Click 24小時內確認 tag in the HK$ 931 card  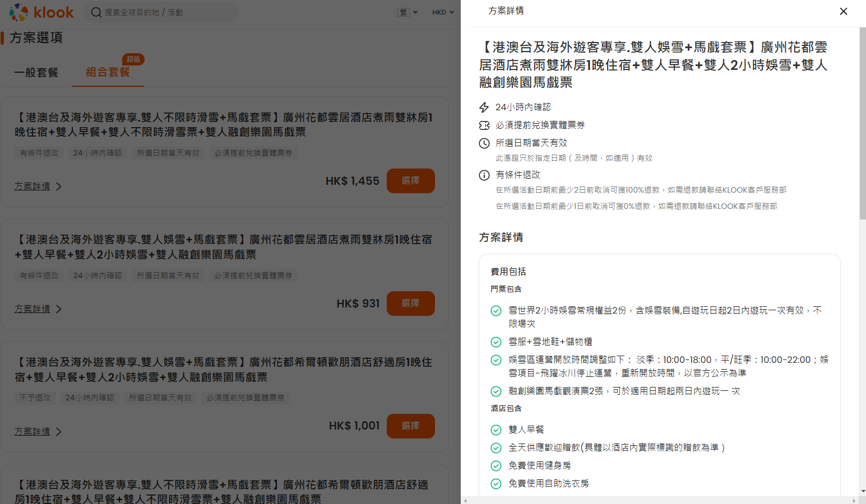pos(98,276)
